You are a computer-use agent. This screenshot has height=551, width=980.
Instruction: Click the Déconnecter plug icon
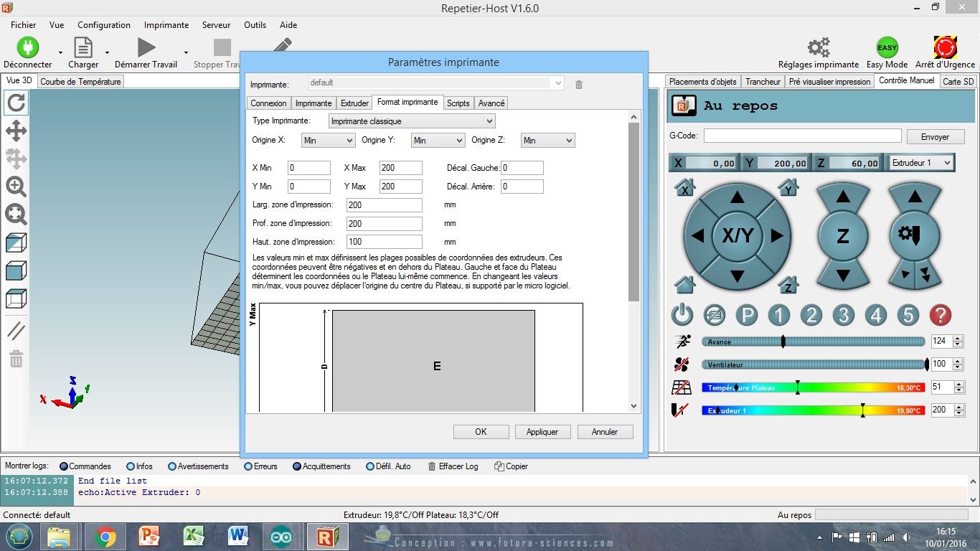click(x=28, y=47)
